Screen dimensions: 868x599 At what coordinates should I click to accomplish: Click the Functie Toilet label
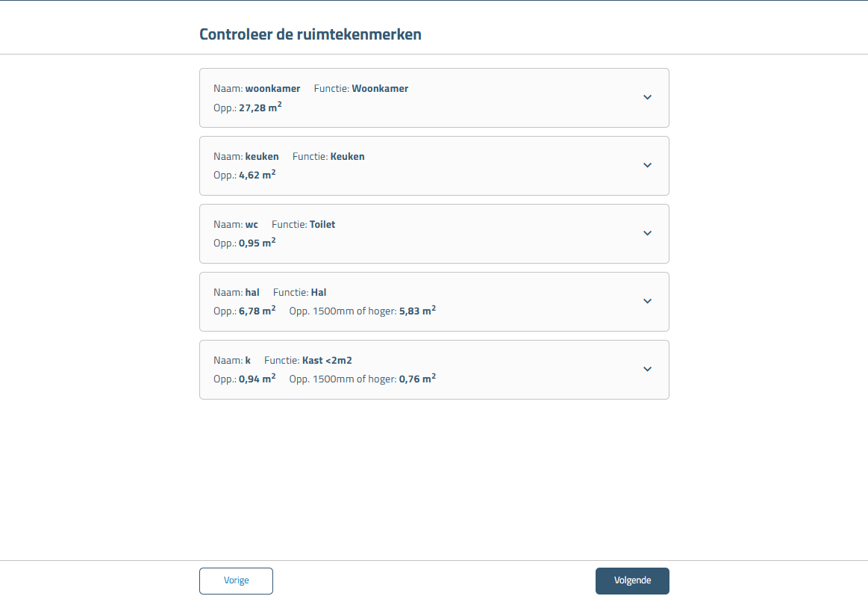point(304,224)
